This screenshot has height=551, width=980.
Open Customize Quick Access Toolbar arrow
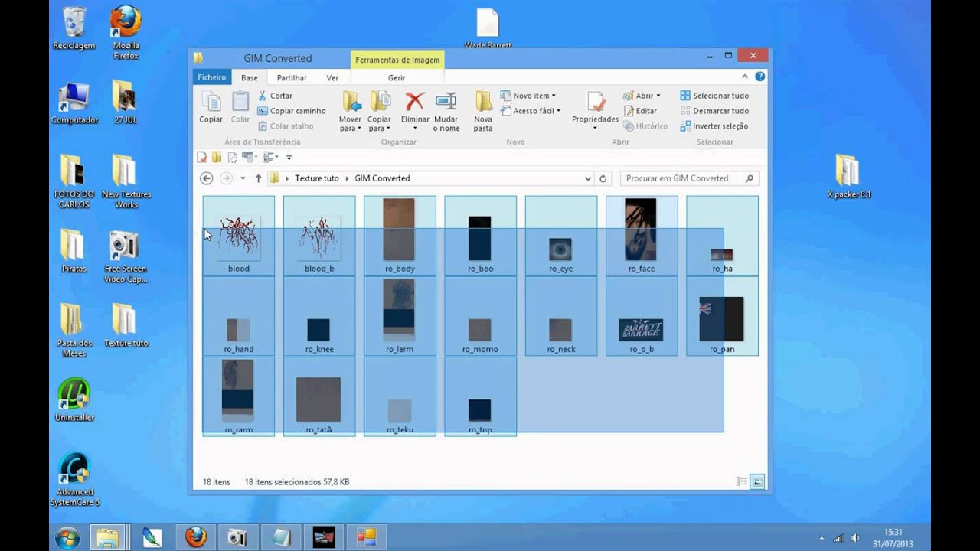coord(289,157)
